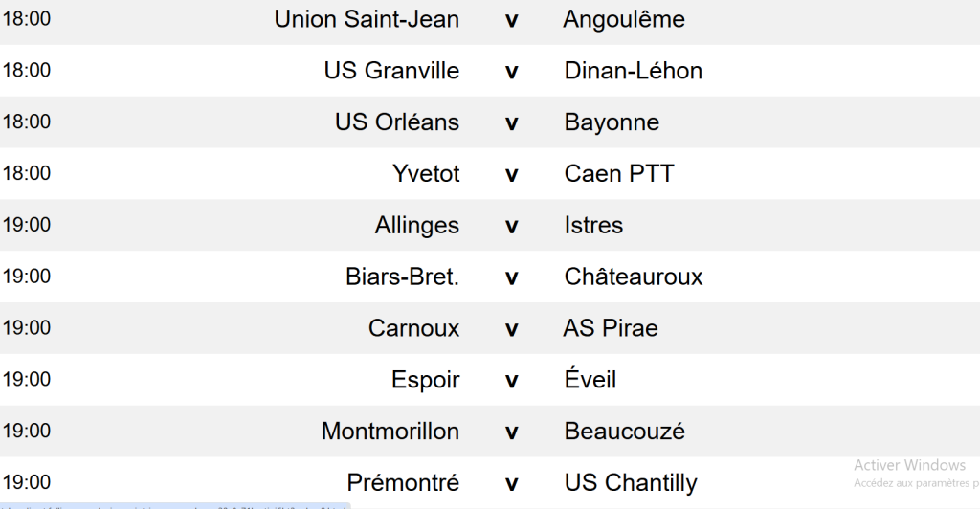Click the Istres team name
Screen dimensions: 980x509
(593, 226)
